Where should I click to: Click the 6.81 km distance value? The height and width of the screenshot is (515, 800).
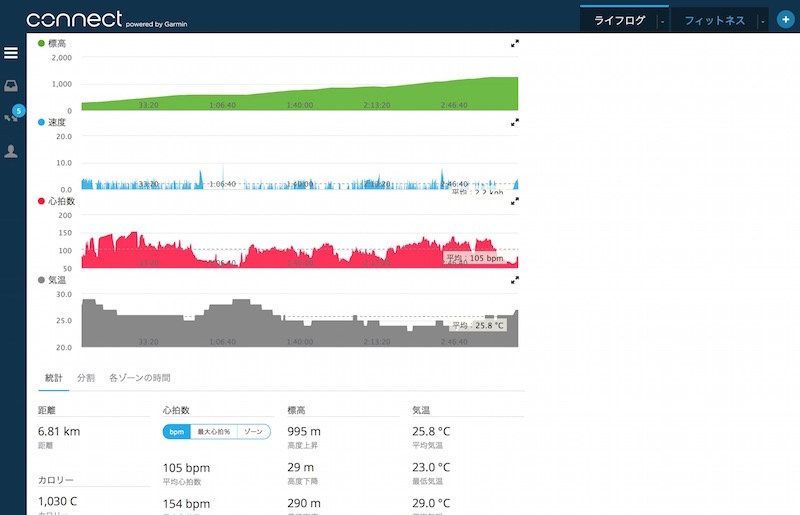(x=59, y=431)
